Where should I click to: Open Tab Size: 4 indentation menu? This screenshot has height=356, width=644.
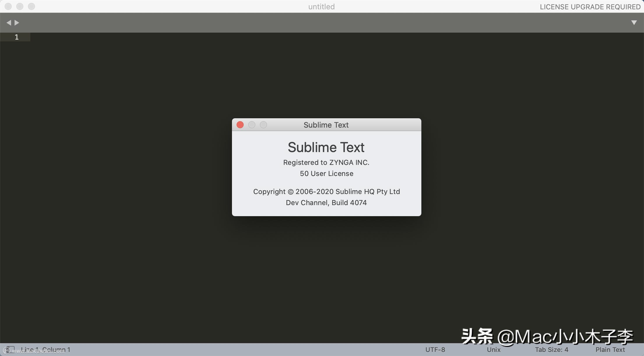coord(552,350)
